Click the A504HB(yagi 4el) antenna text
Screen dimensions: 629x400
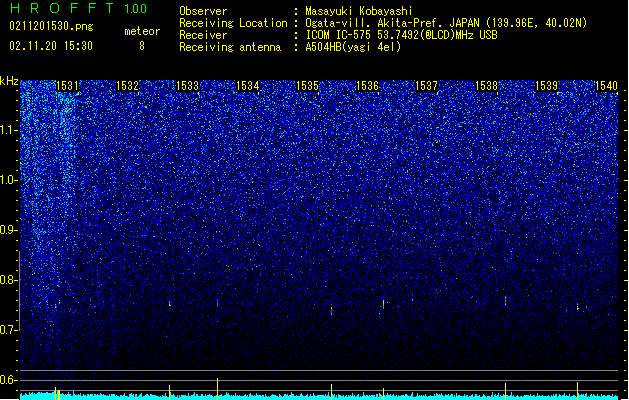pyautogui.click(x=353, y=47)
